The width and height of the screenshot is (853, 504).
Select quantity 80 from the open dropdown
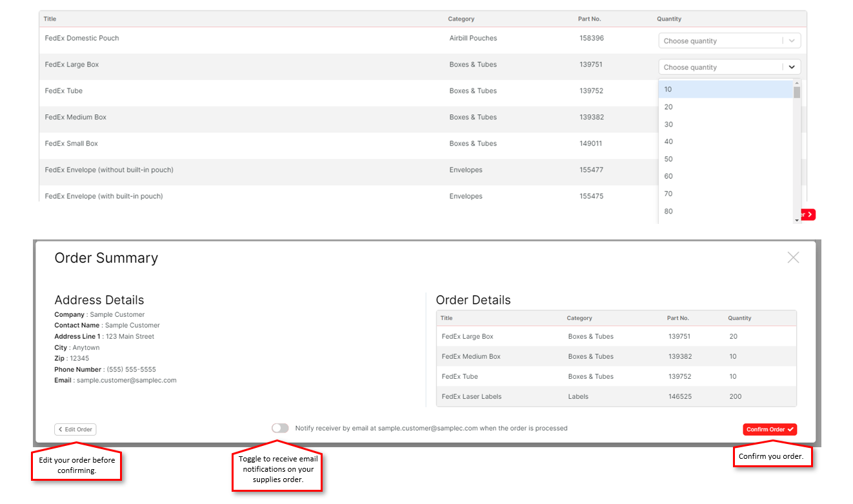(x=668, y=211)
